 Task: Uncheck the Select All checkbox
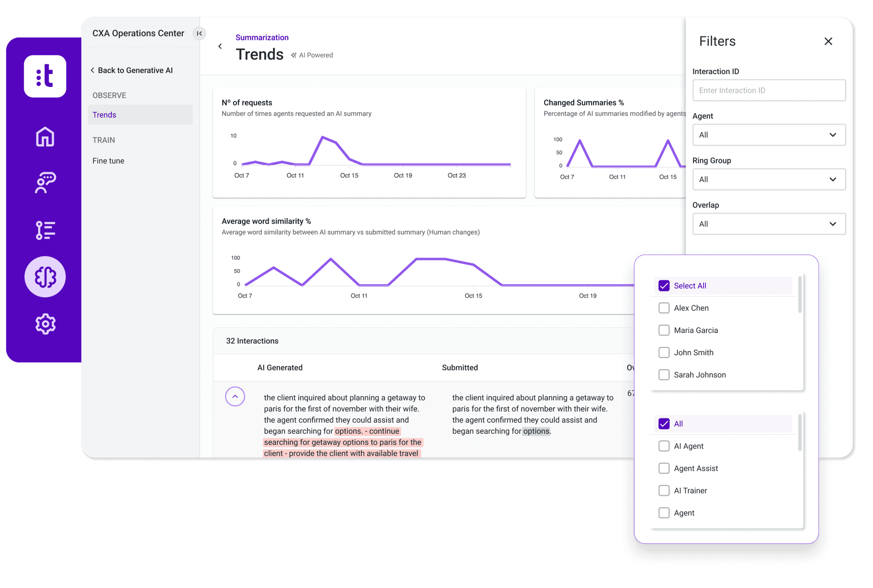click(664, 285)
